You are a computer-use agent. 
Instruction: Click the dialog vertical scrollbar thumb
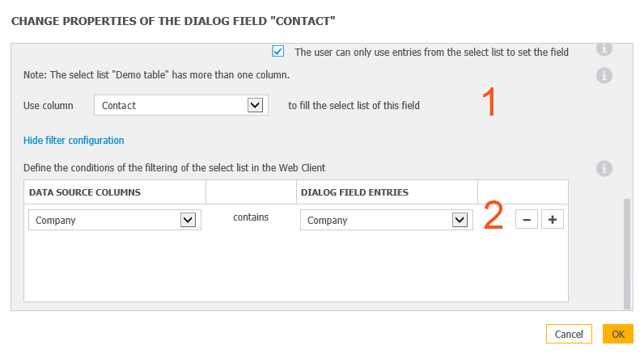pyautogui.click(x=627, y=254)
